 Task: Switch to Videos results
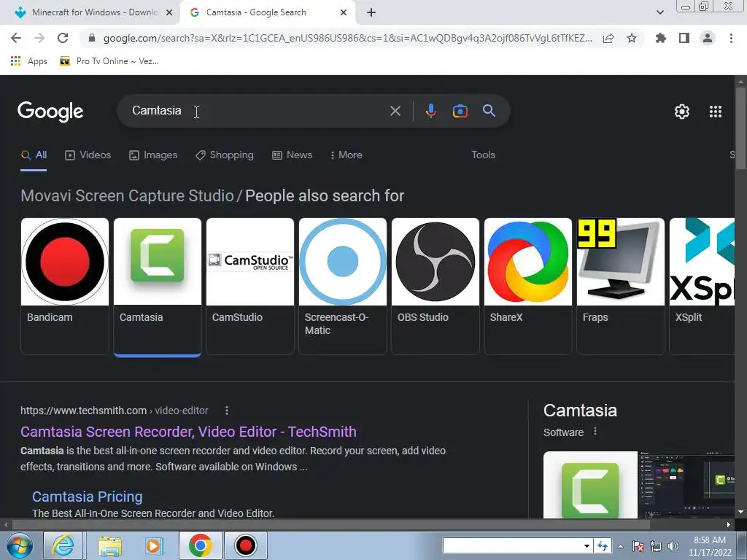tap(88, 155)
